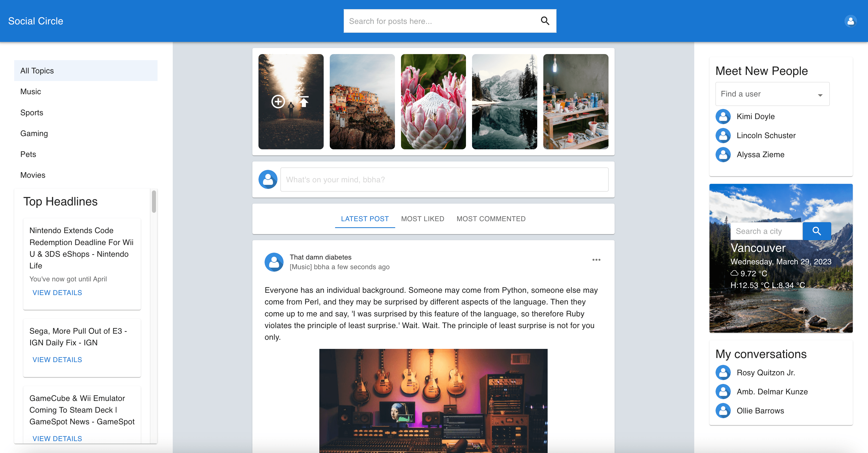
Task: Select the Gaming topic
Action: [34, 134]
